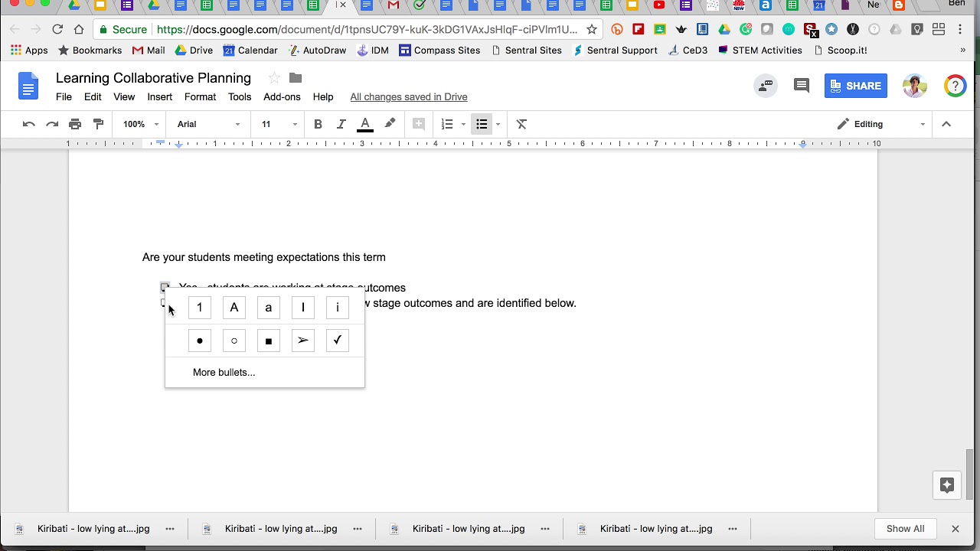Image resolution: width=980 pixels, height=551 pixels.
Task: Go to Google Docs home
Action: point(28,86)
